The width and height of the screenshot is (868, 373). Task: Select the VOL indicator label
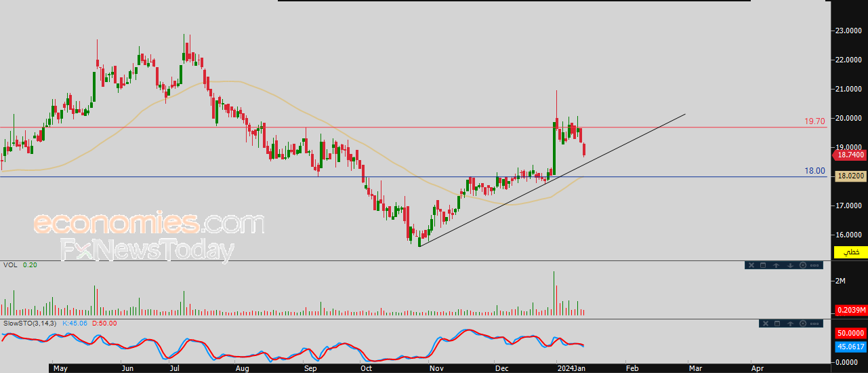pyautogui.click(x=9, y=264)
